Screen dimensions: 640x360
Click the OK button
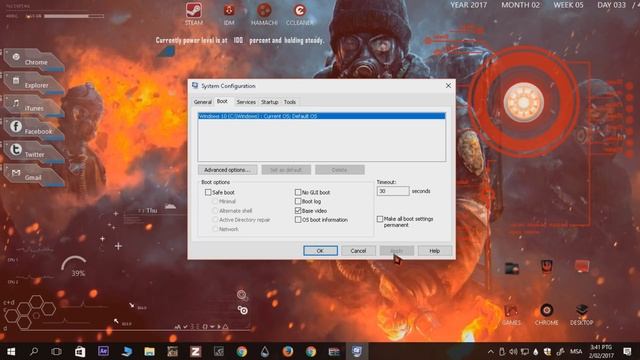(x=320, y=251)
